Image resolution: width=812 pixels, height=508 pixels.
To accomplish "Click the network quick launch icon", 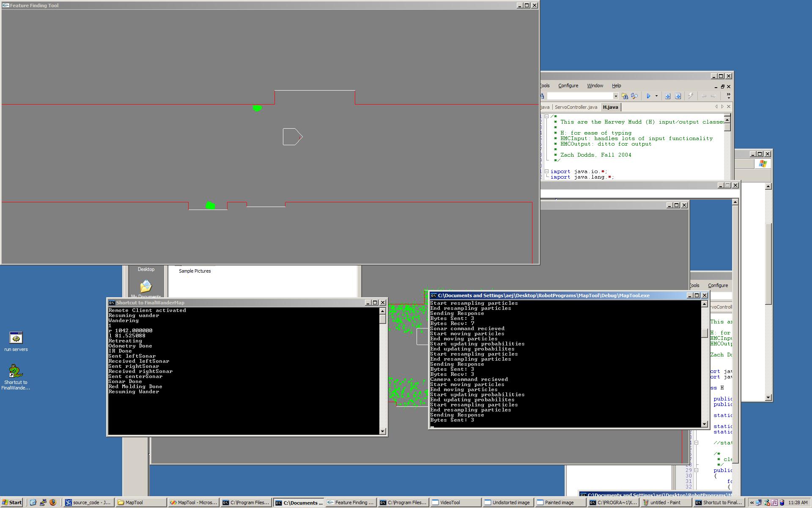I will point(43,502).
